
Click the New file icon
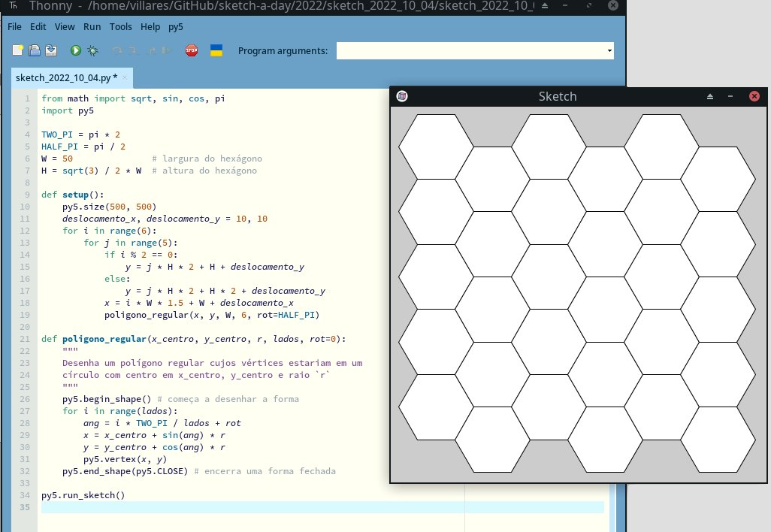[x=17, y=50]
